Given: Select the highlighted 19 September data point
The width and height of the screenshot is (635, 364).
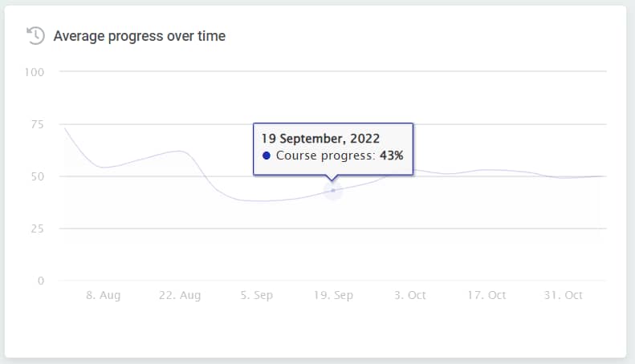Looking at the screenshot, I should point(333,190).
